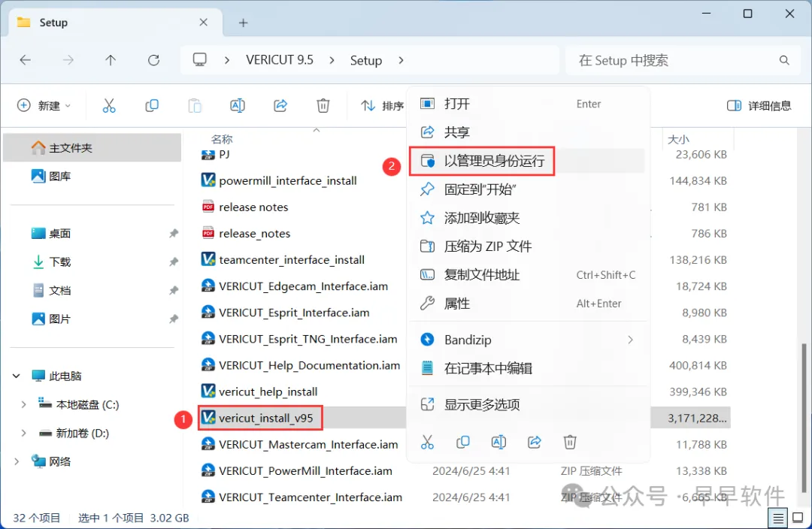The width and height of the screenshot is (812, 529).
Task: Select 主文件夹 in the sidebar
Action: coord(92,147)
